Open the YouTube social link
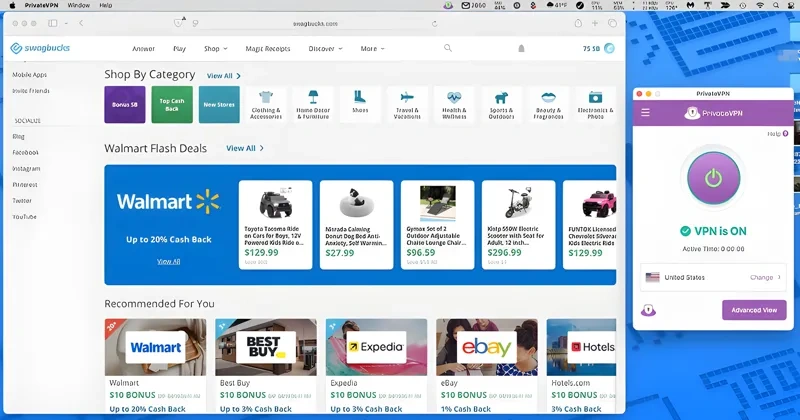800x420 pixels. [24, 216]
